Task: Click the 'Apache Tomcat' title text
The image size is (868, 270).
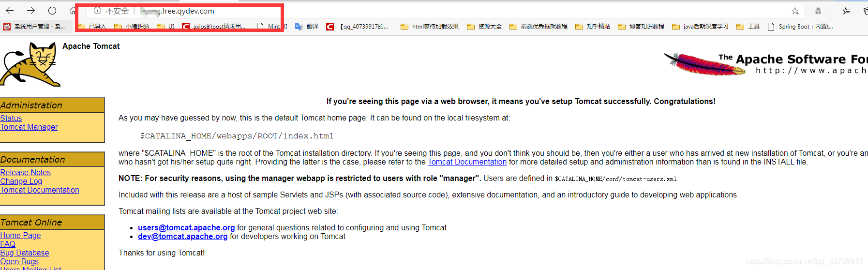Action: [91, 46]
